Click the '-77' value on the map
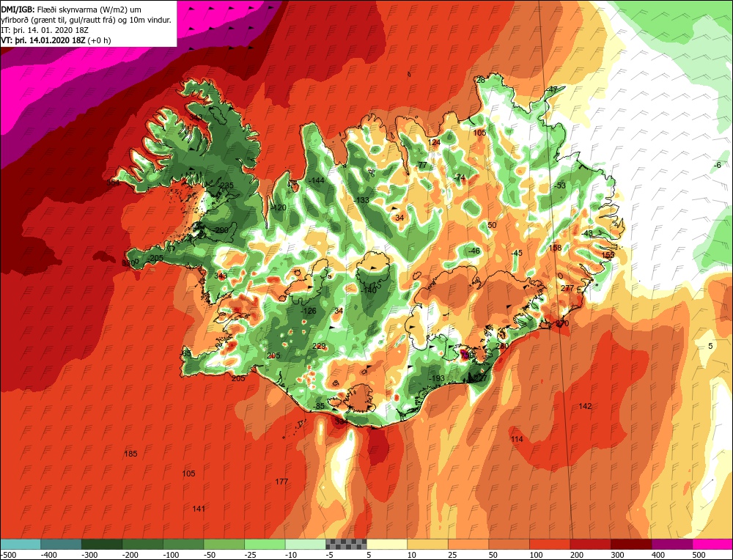The height and width of the screenshot is (560, 733). [421, 165]
